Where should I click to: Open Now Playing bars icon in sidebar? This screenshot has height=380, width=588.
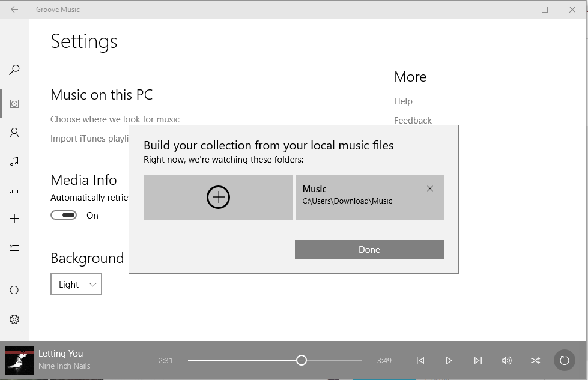(x=14, y=190)
